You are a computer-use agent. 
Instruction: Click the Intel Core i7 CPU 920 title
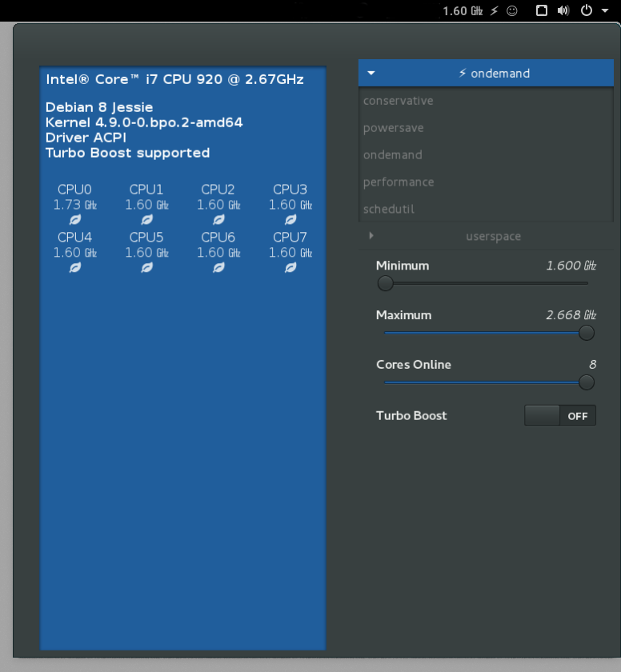tap(175, 79)
